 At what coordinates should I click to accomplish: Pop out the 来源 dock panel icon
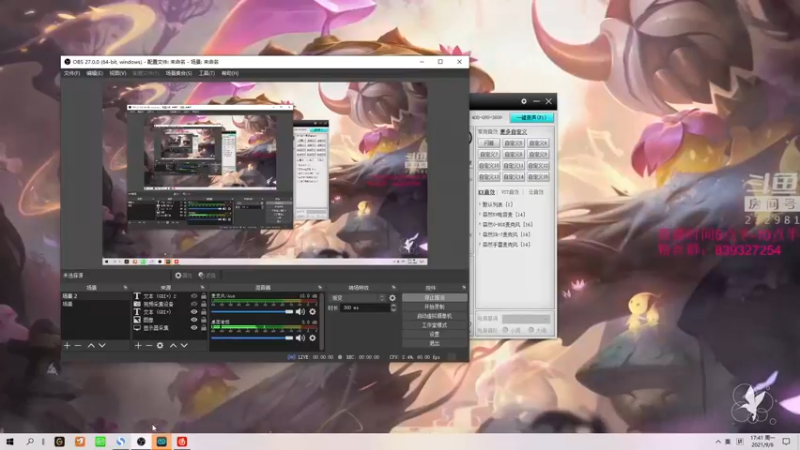click(x=203, y=288)
